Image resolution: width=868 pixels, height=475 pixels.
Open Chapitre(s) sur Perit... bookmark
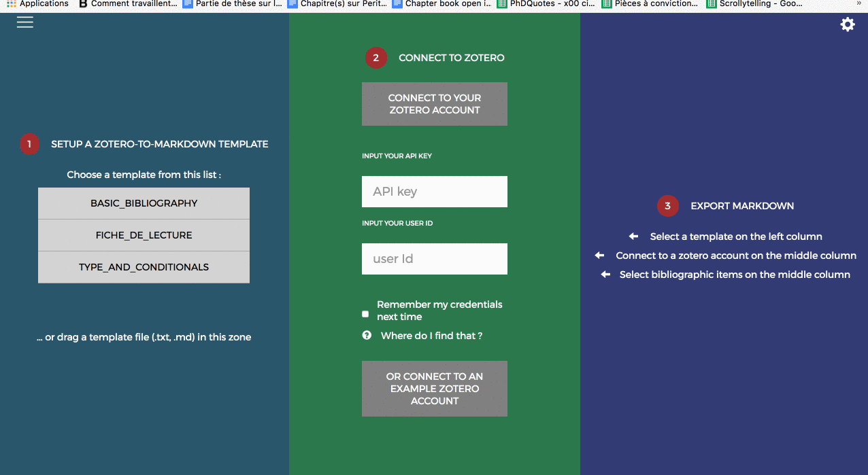pos(337,3)
